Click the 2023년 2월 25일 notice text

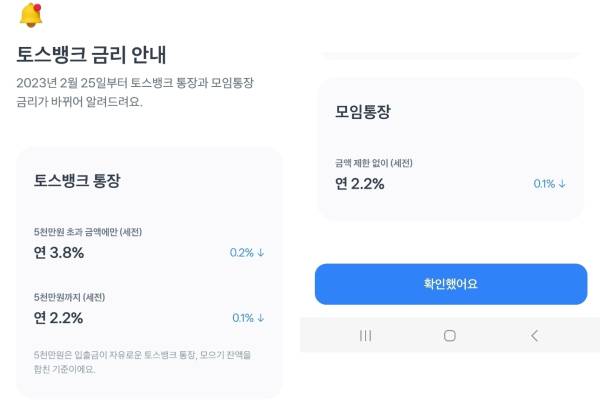tap(135, 92)
